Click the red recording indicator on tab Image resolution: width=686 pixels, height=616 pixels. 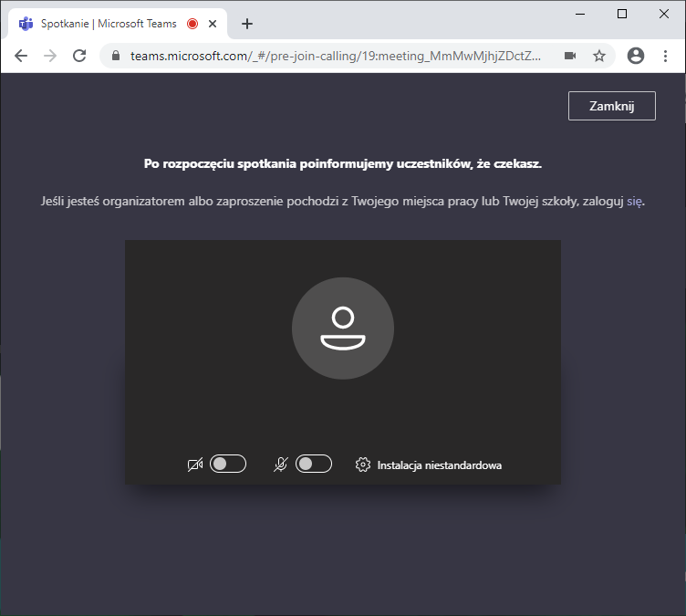[192, 24]
